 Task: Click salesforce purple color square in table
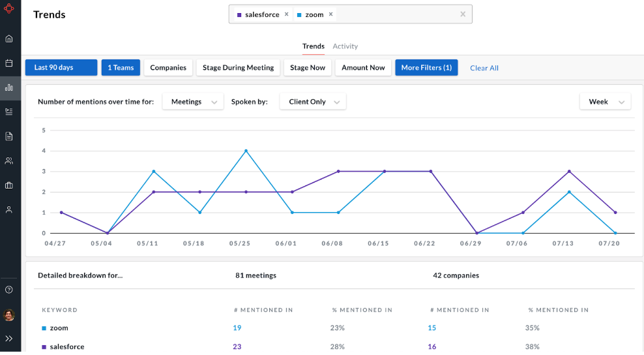44,347
